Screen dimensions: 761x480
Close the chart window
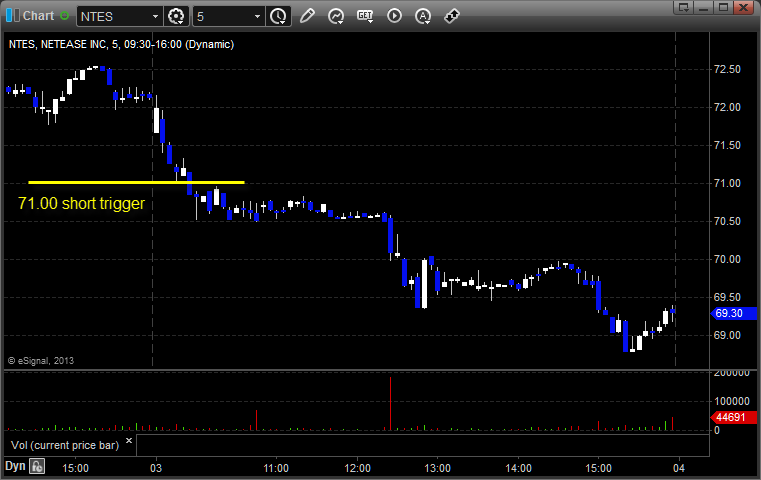744,7
